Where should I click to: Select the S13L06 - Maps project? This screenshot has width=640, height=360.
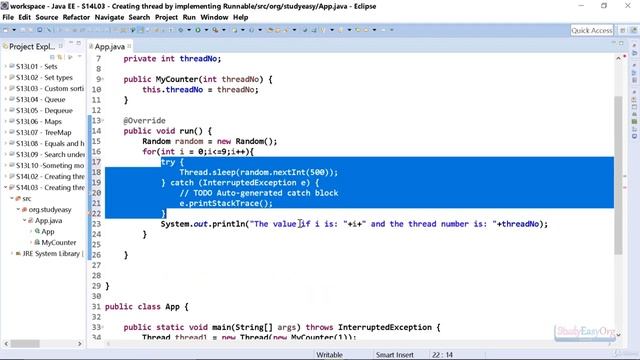38,122
